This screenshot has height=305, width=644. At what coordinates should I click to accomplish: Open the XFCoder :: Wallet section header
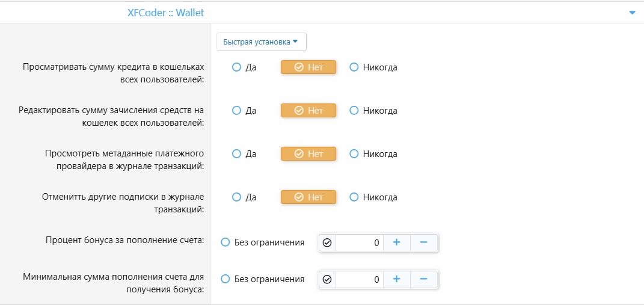click(170, 12)
